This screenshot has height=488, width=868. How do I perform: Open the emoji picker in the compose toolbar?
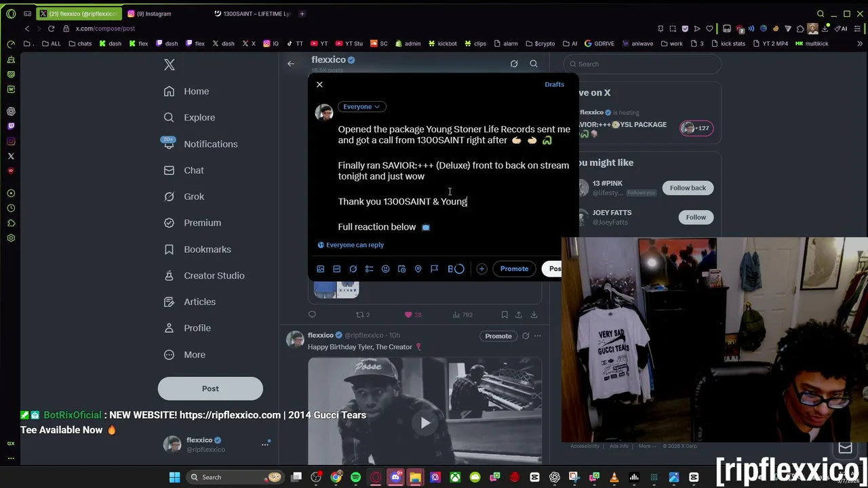tap(386, 269)
